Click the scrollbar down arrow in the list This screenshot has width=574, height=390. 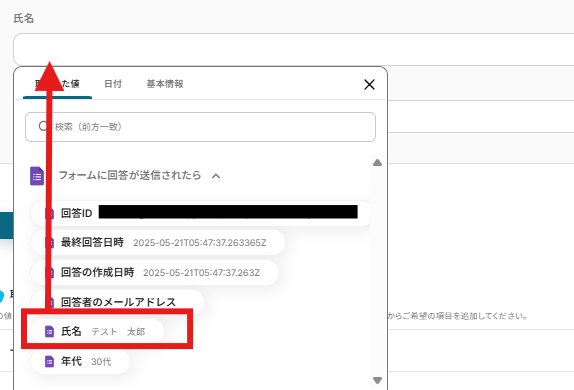[x=377, y=380]
